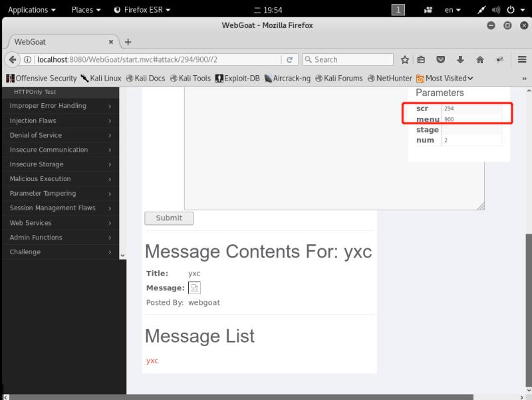Expand the Parameter Tampering category
The image size is (532, 400).
(x=61, y=194)
